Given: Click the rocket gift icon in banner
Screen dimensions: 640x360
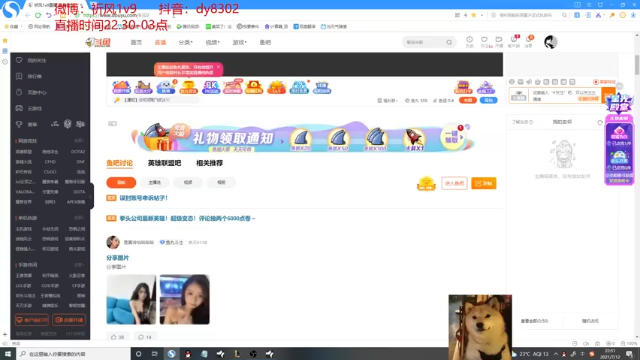Looking at the screenshot, I should pyautogui.click(x=414, y=139).
